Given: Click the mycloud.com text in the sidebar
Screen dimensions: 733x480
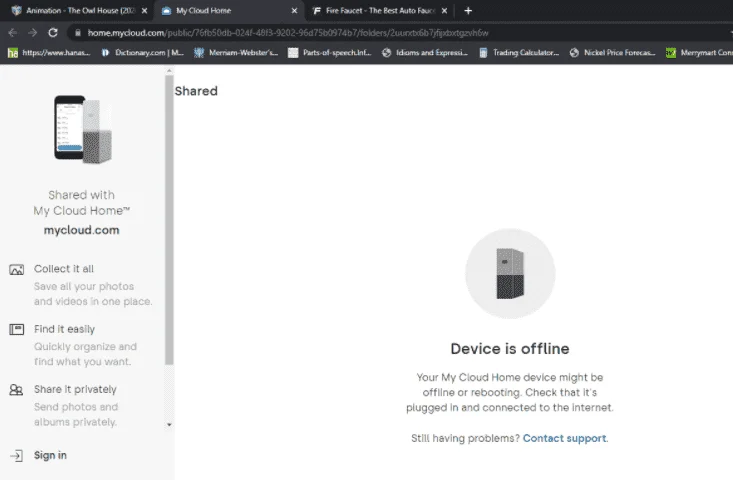Looking at the screenshot, I should (81, 230).
